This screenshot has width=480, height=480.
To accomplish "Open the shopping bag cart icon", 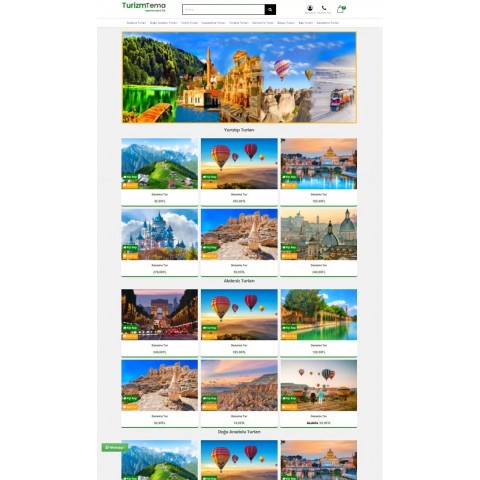I will 341,9.
